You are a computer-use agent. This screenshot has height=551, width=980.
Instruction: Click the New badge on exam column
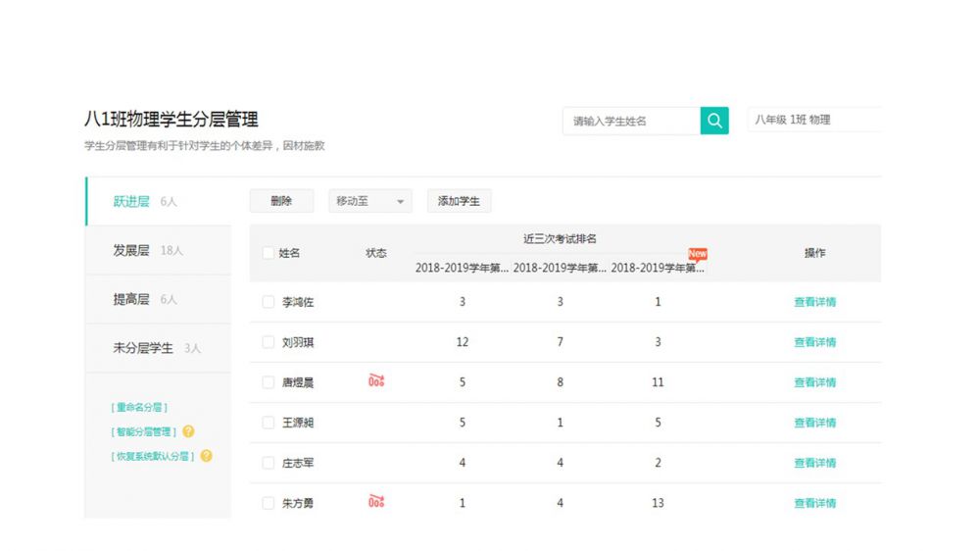697,254
